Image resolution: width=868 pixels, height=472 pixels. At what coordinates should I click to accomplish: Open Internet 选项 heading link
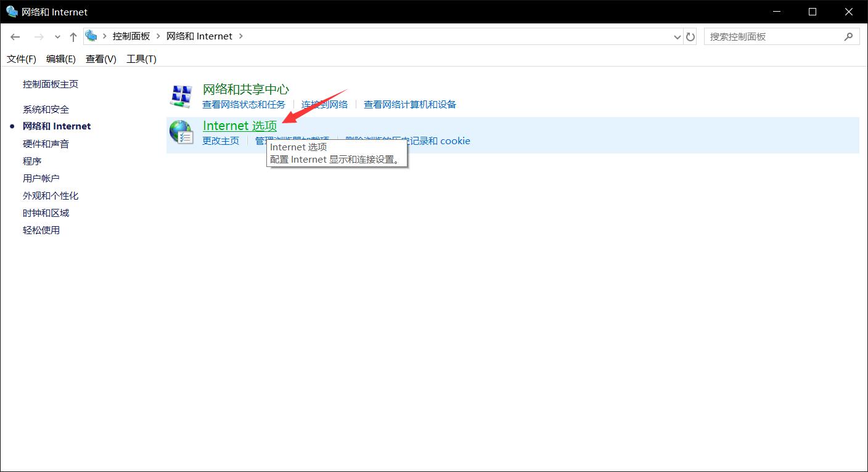(240, 126)
